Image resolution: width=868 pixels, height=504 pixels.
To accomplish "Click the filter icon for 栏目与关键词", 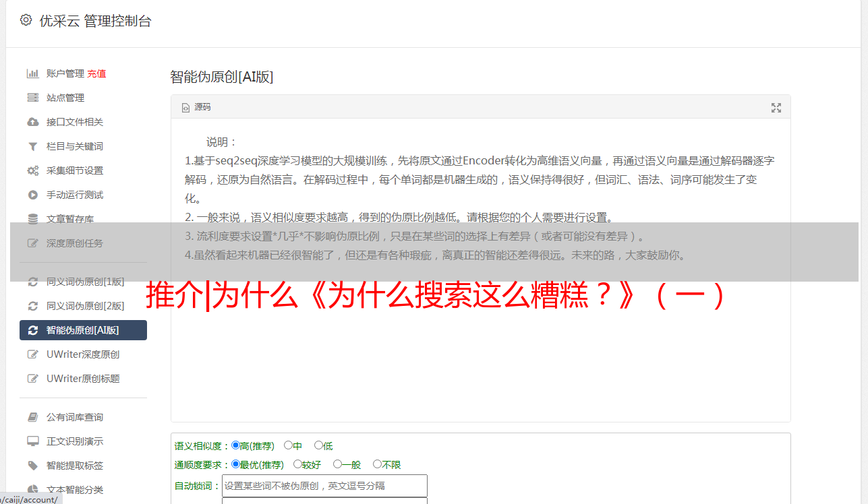I will 32,146.
